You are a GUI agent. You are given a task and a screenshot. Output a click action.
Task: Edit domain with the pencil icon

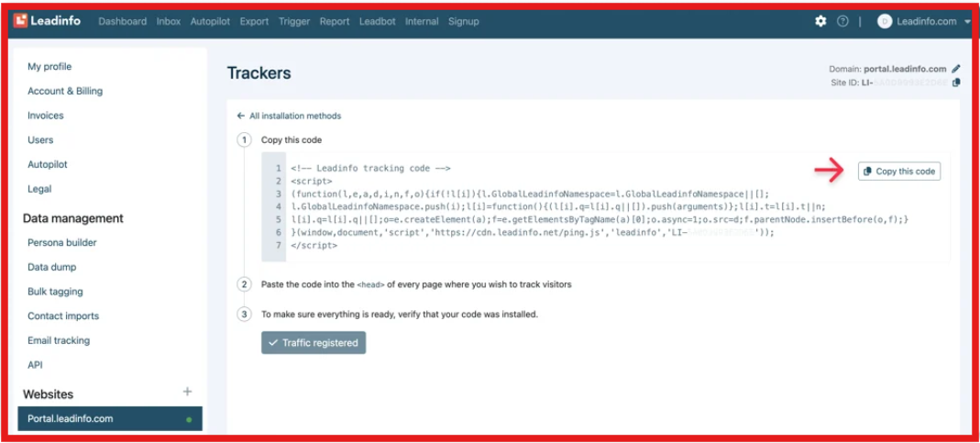coord(955,69)
